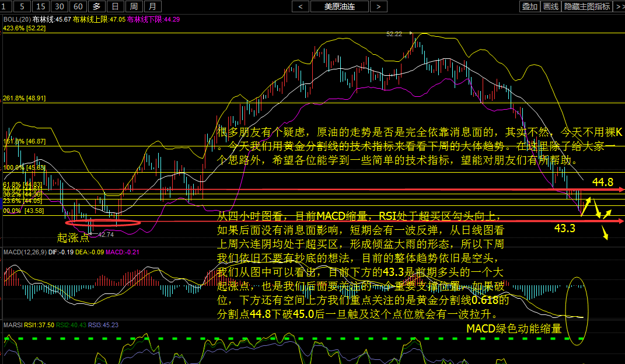This screenshot has height=364, width=625.
Task: Switch to the weekly 周 chart
Action: (x=134, y=6)
